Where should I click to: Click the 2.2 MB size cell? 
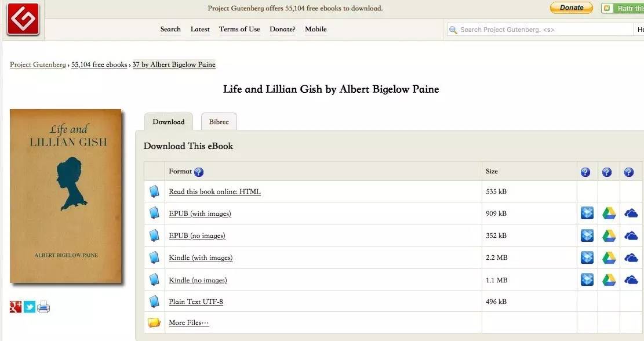529,257
